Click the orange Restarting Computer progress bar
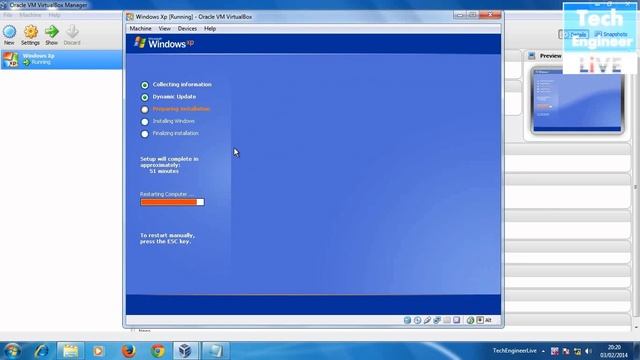640x360 pixels. click(x=172, y=202)
